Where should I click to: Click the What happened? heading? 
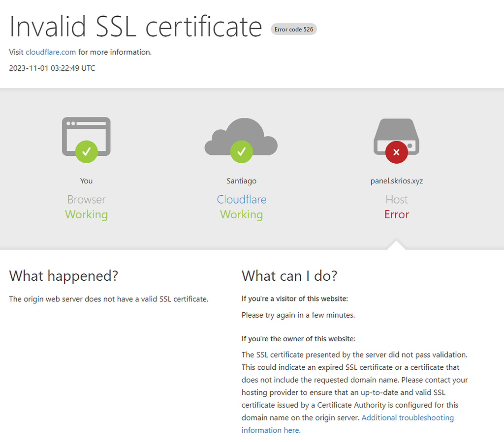(63, 276)
